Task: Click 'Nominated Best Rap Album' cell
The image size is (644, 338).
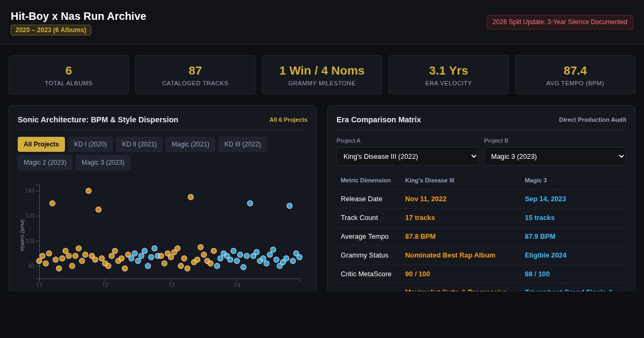Action: (450, 255)
